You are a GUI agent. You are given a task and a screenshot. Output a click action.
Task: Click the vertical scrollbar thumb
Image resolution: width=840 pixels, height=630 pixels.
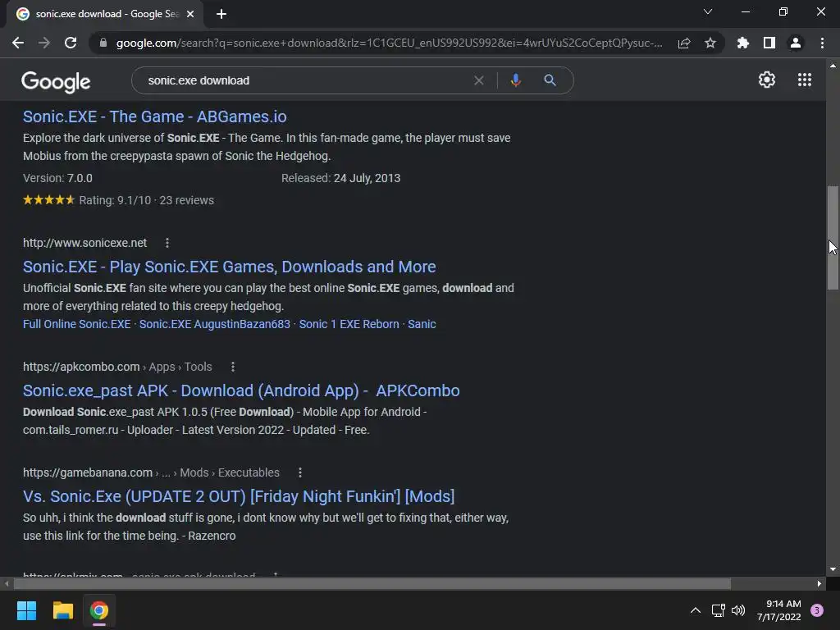tap(833, 238)
